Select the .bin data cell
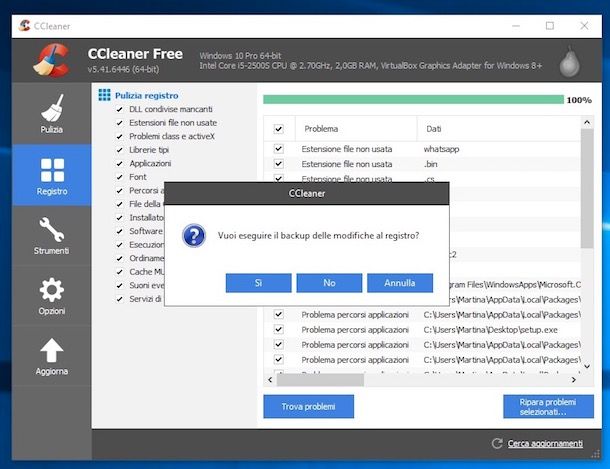Viewport: 610px width, 469px height. click(430, 164)
